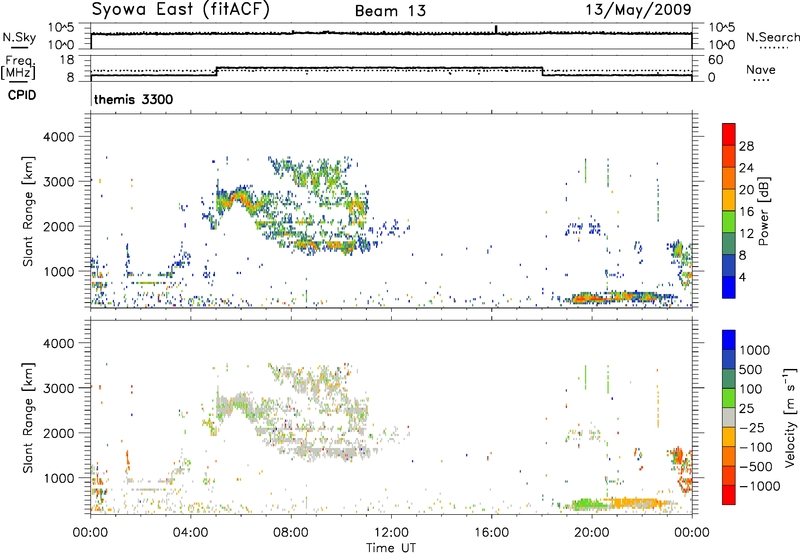Pick the blue top segment of velocity colorbar
Screen dimensions: 800x554
729,339
